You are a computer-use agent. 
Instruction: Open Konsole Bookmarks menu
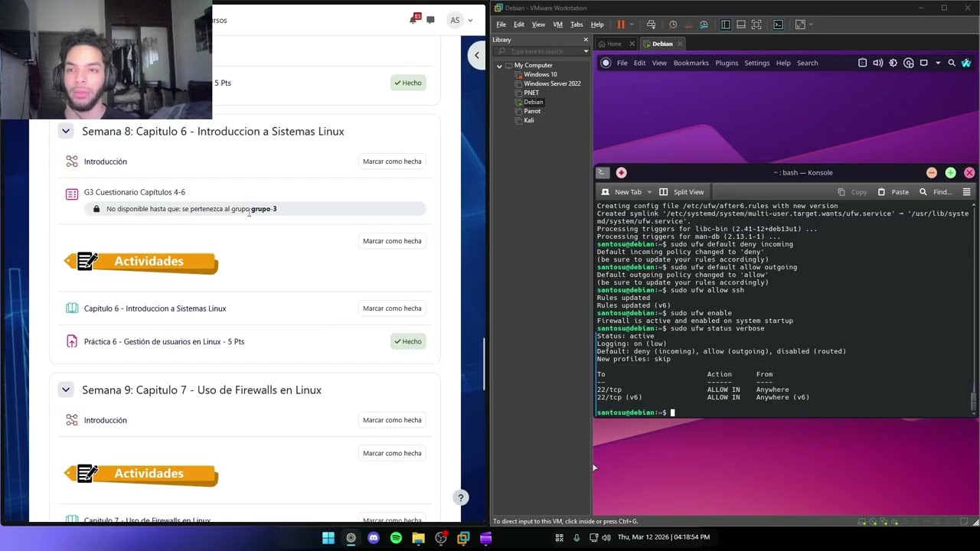click(x=691, y=63)
